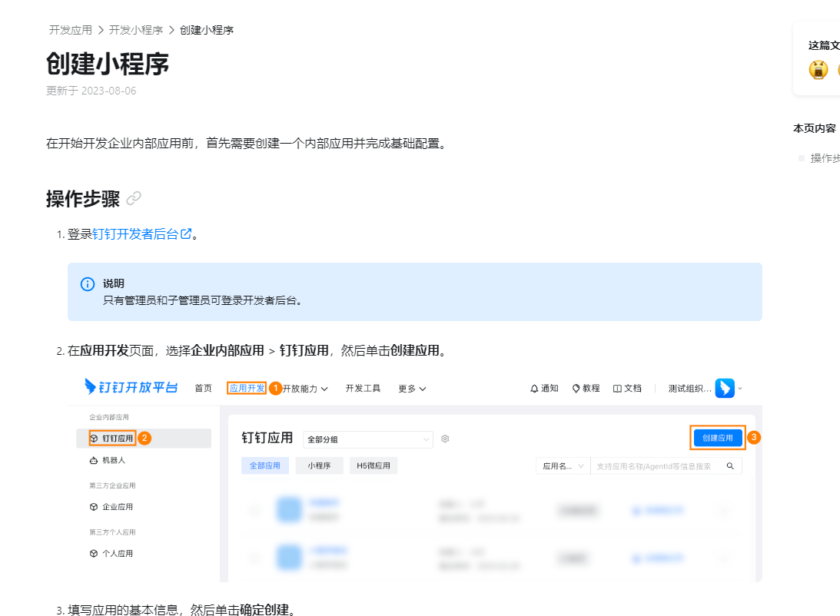Open the 开发应用 breadcrumb link
Screen dimensions: 840x616
tap(71, 30)
